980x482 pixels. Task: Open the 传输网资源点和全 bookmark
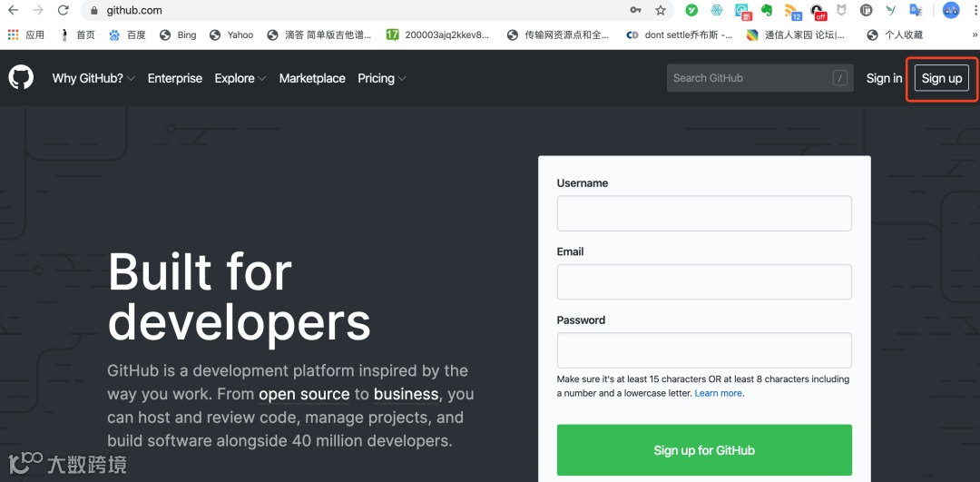pyautogui.click(x=557, y=35)
